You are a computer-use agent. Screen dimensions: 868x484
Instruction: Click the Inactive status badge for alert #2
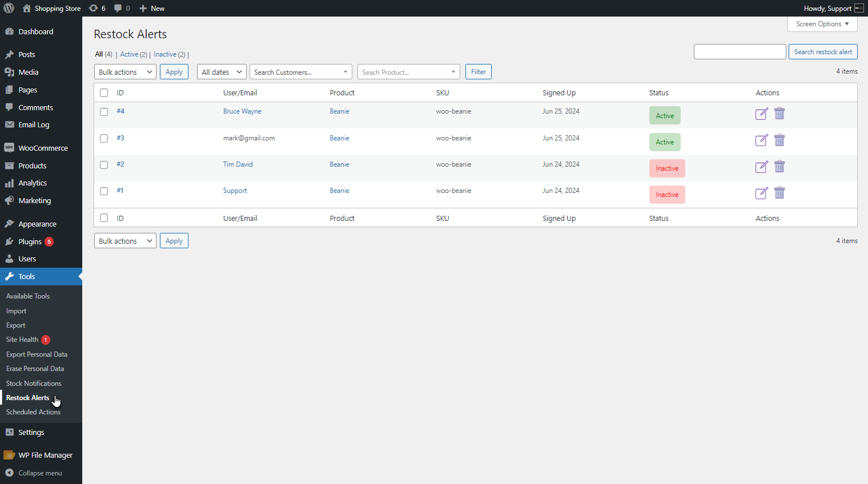click(667, 168)
